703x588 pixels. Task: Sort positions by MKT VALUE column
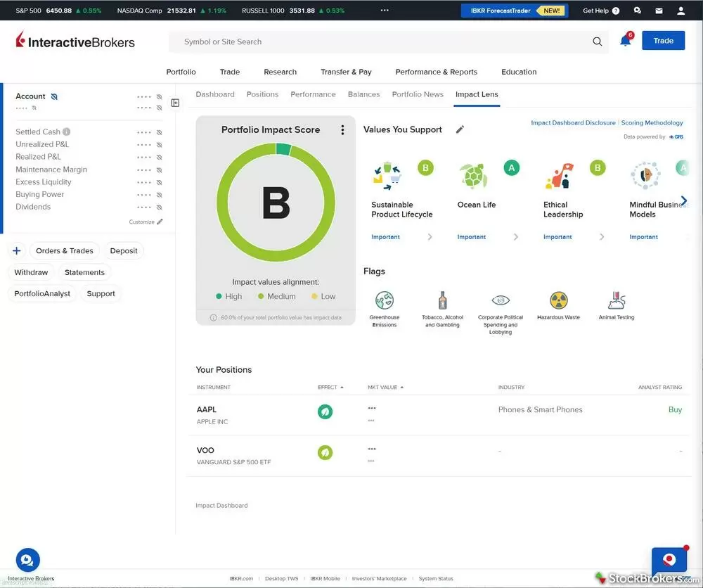pyautogui.click(x=385, y=387)
